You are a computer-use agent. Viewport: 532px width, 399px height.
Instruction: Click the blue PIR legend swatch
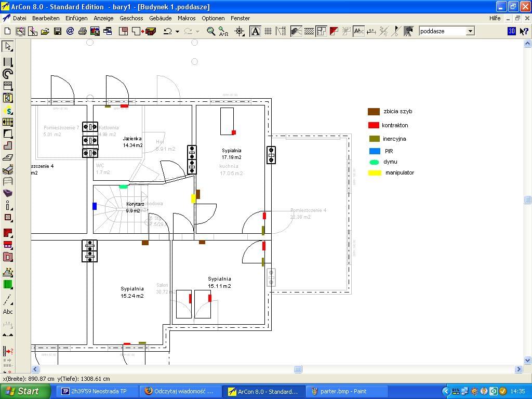[x=375, y=151]
